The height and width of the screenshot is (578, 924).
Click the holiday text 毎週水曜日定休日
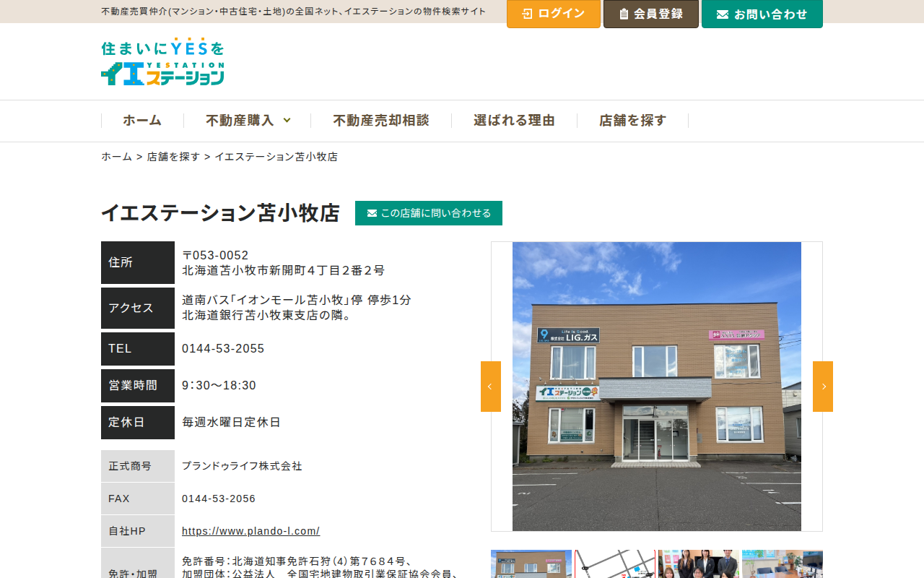[231, 423]
